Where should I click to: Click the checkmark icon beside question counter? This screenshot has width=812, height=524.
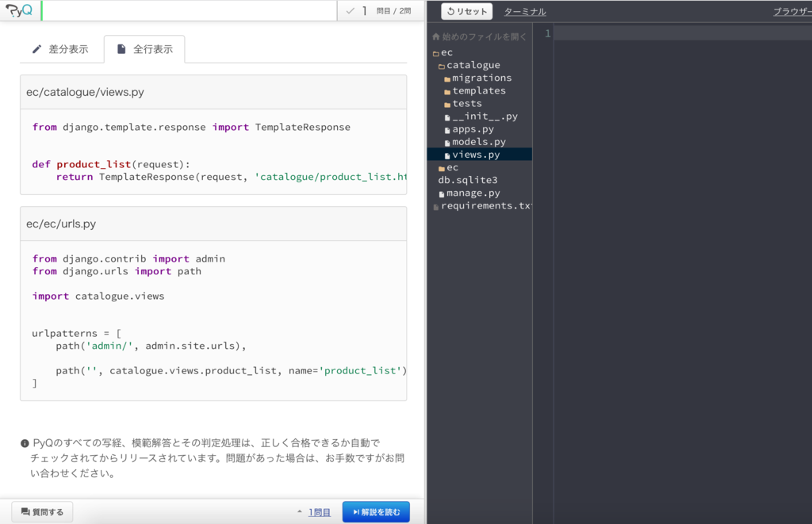click(350, 11)
